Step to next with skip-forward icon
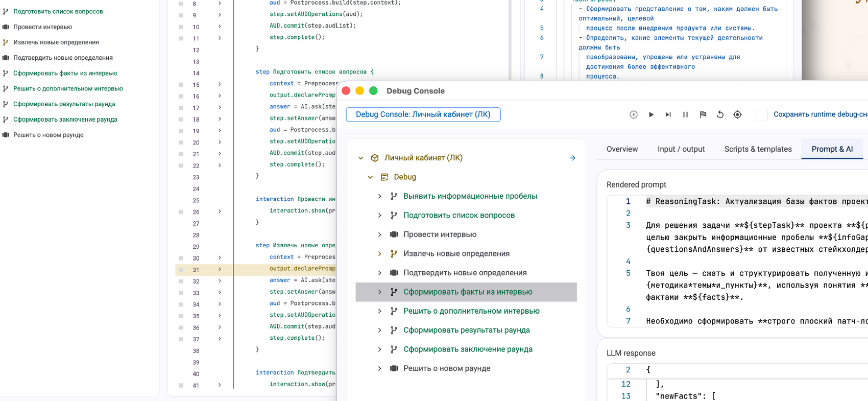The height and width of the screenshot is (401, 868). point(668,114)
